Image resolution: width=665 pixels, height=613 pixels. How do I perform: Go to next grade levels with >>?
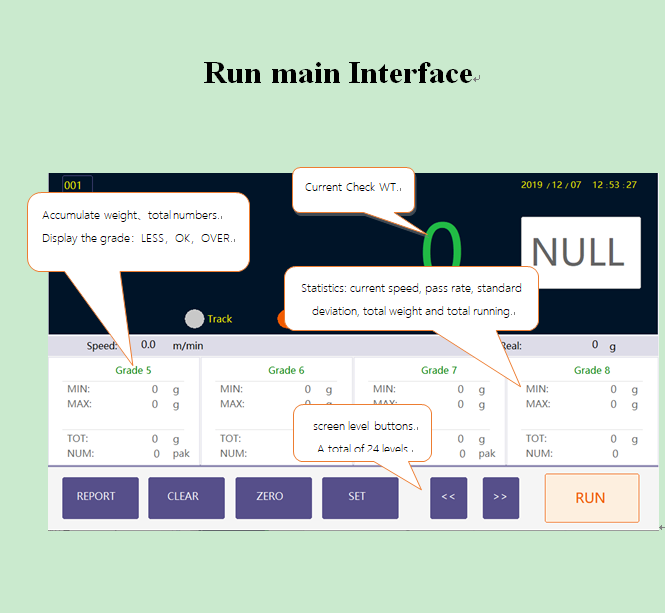[x=500, y=498]
